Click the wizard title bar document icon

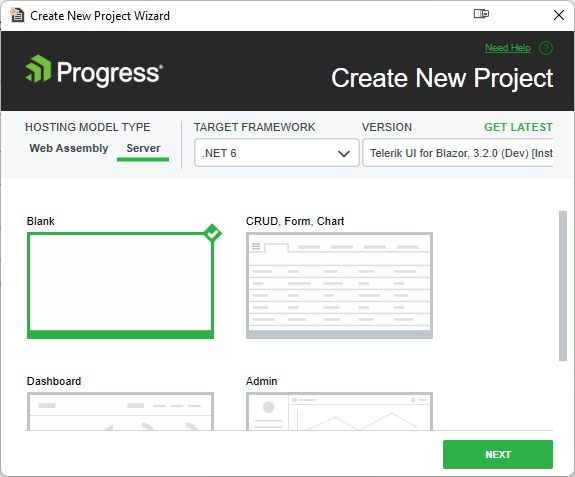click(17, 15)
